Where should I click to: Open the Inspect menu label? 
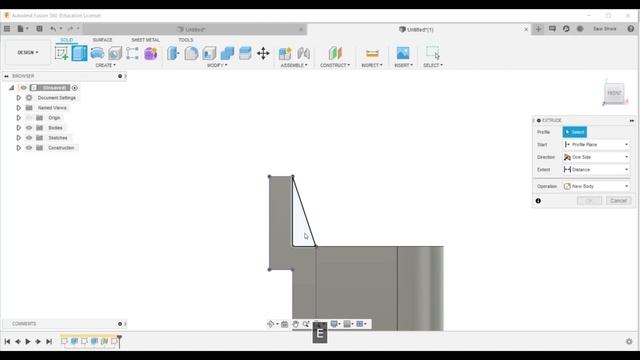click(372, 65)
